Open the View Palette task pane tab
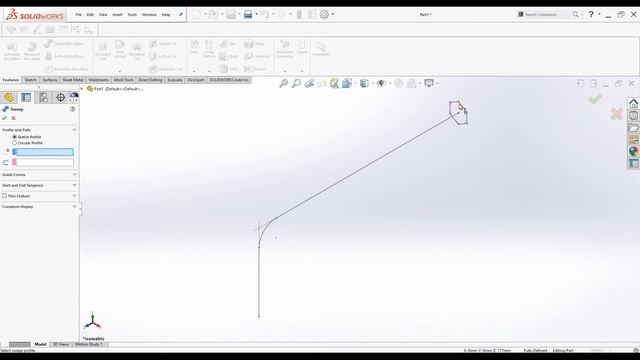The height and width of the screenshot is (360, 640). 633,140
